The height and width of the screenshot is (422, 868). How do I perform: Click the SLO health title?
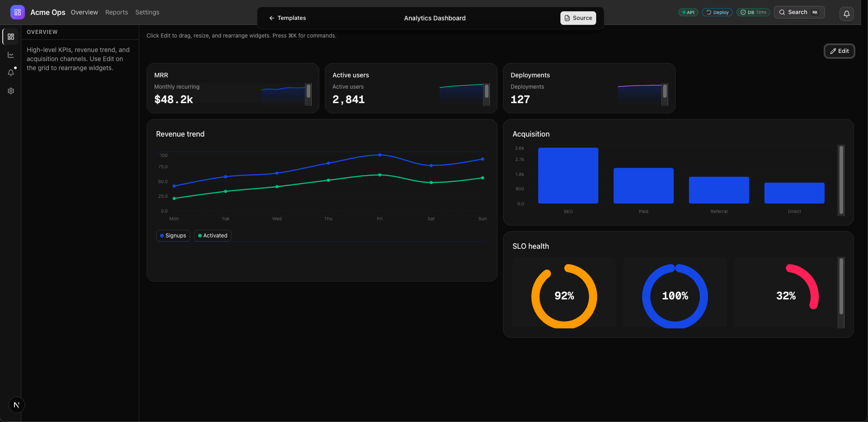tap(531, 246)
